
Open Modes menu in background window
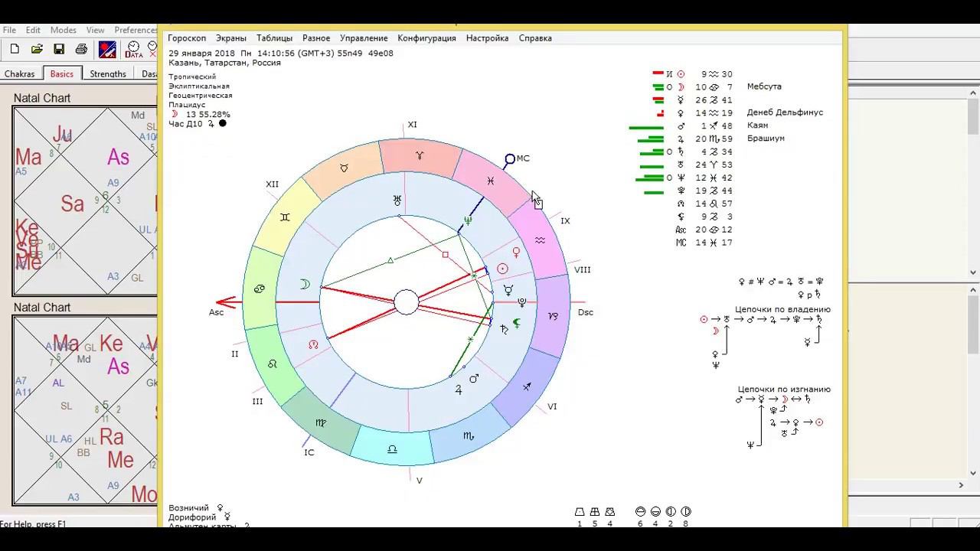pyautogui.click(x=64, y=30)
